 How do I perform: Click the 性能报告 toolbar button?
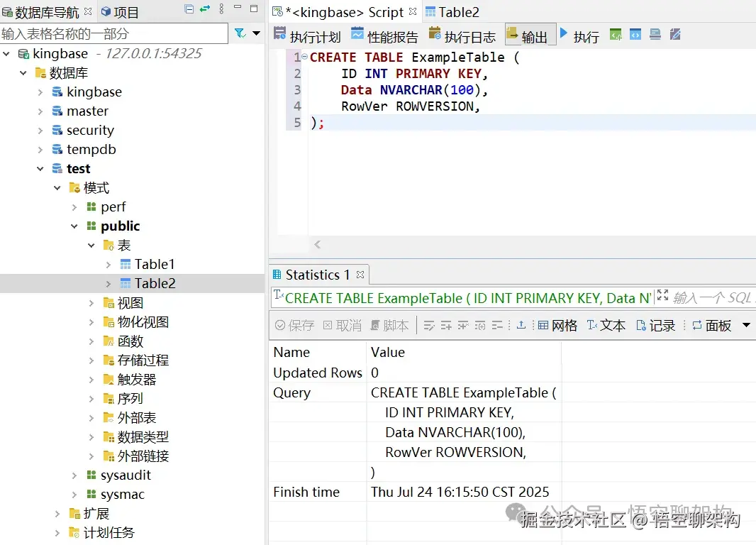coord(384,35)
